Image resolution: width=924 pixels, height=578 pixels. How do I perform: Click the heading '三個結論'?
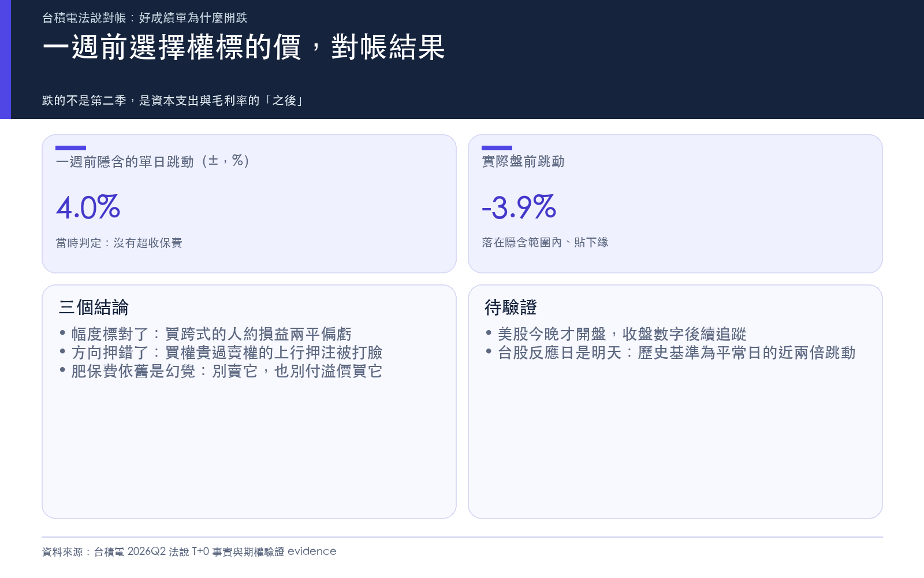(x=94, y=307)
